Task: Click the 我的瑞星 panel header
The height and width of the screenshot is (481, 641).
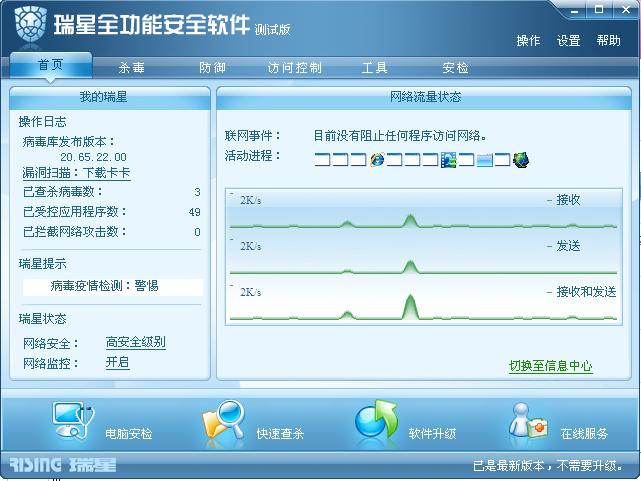Action: [x=110, y=97]
